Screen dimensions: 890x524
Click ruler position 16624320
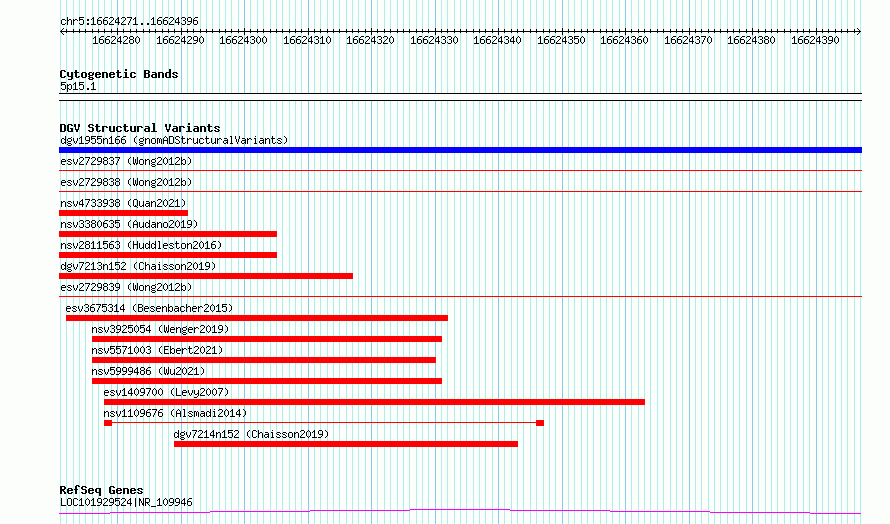[x=371, y=40]
